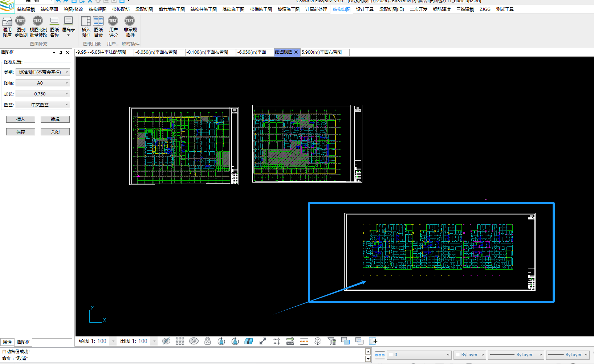Select the 结构出图 ribbon tab
The image size is (594, 364).
(342, 9)
